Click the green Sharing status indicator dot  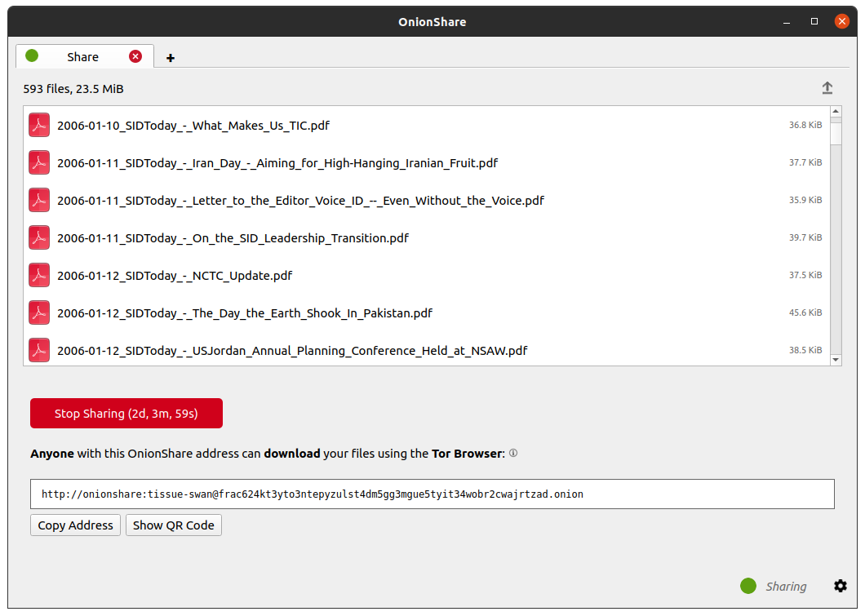click(x=748, y=586)
